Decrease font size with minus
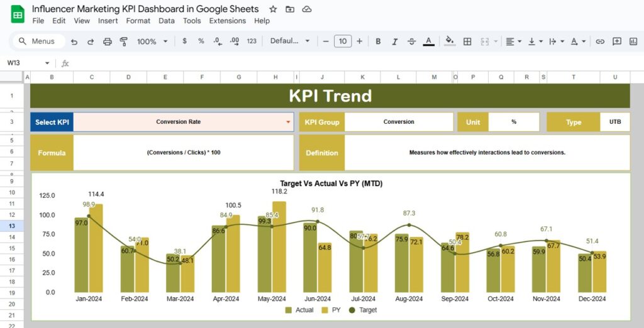644x328 pixels. [x=326, y=41]
